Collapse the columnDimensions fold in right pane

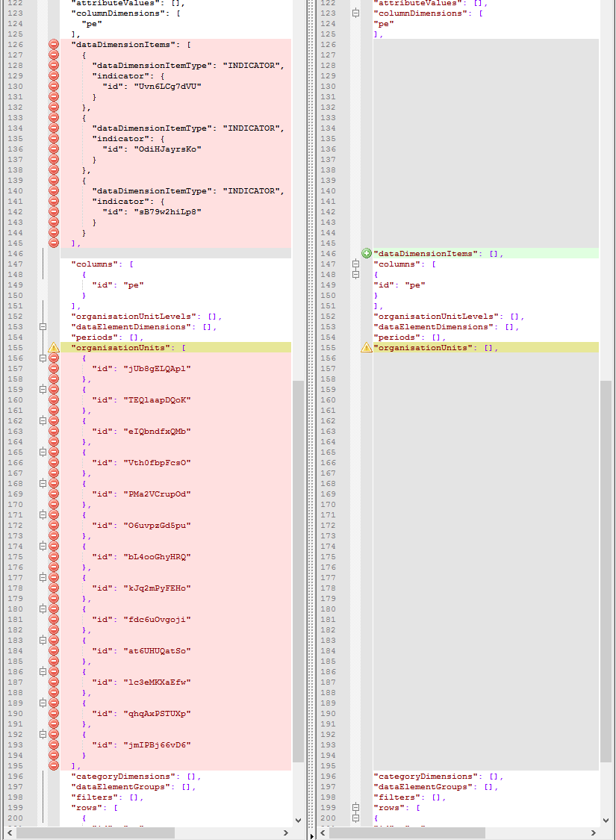(356, 13)
